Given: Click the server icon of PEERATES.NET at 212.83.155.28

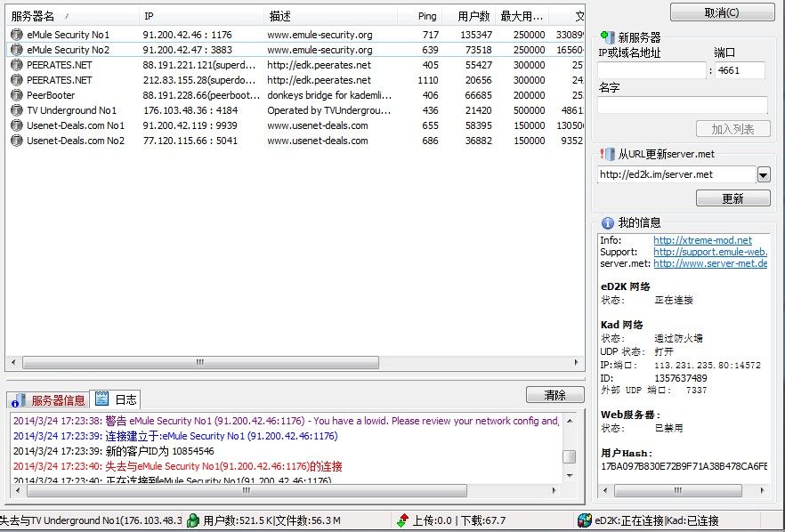Looking at the screenshot, I should pos(17,79).
